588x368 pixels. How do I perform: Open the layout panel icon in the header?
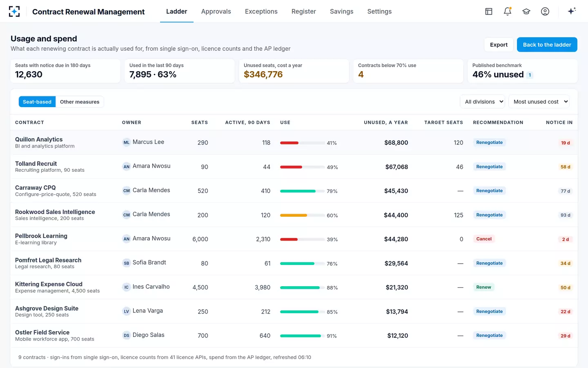[489, 11]
